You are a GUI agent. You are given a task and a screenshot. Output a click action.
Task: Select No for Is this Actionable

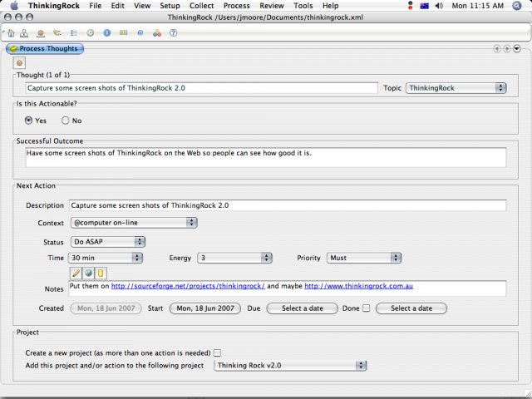click(x=65, y=121)
